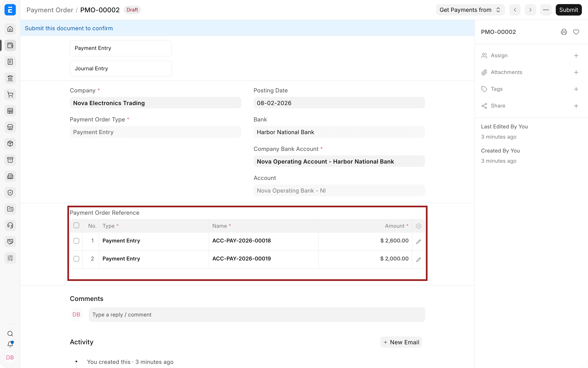Open the handshake CRM icon in sidebar

10,242
